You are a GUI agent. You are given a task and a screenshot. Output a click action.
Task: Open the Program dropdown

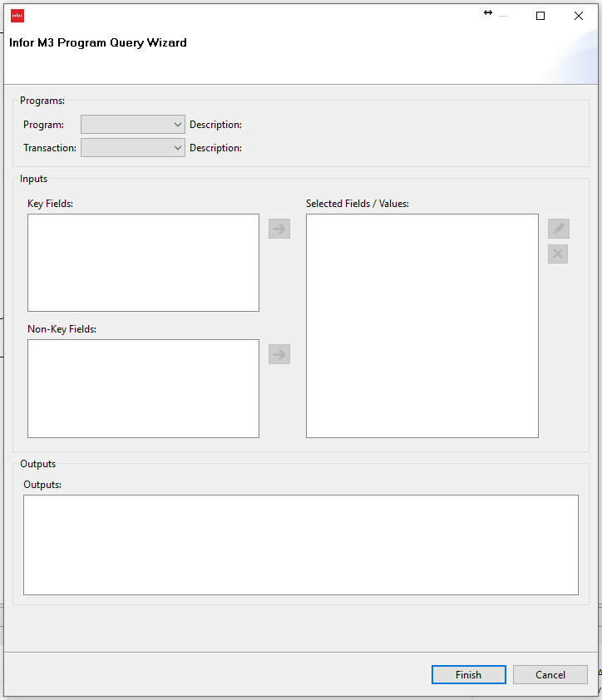133,125
